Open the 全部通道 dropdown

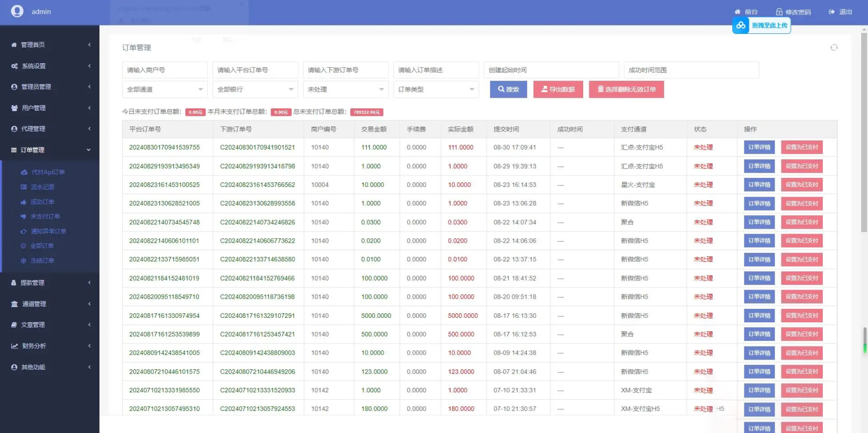[x=164, y=89]
